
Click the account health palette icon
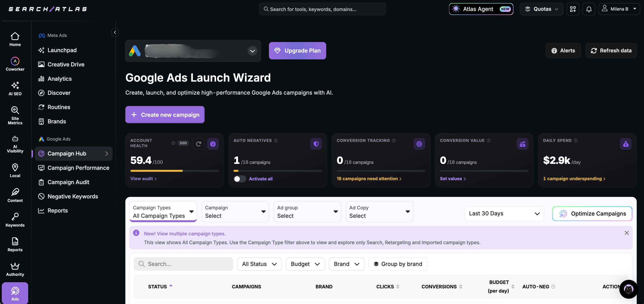pyautogui.click(x=213, y=144)
